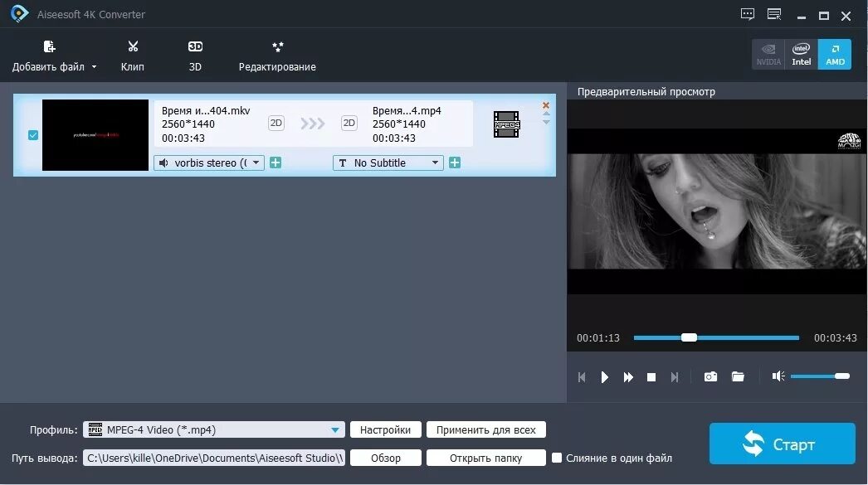Add a subtitle with plus button
The height and width of the screenshot is (485, 868).
click(455, 162)
